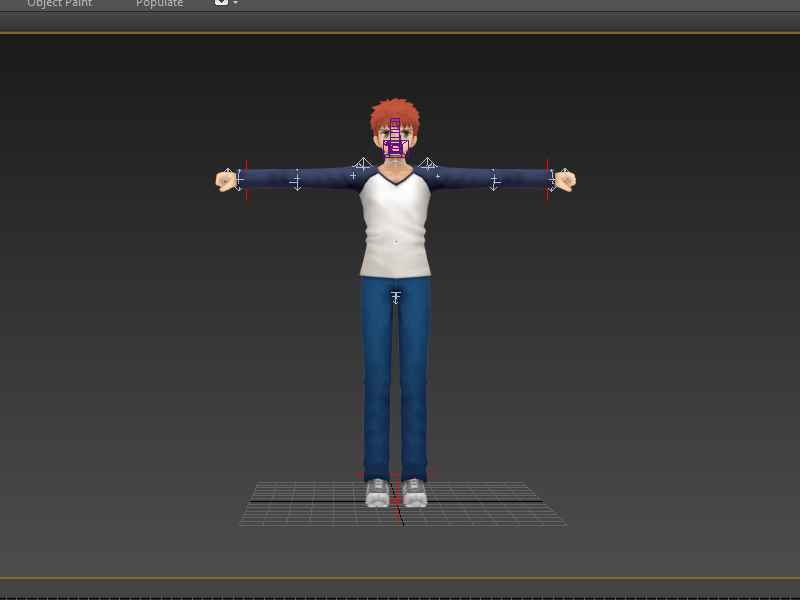Image resolution: width=800 pixels, height=600 pixels.
Task: Open the ribbon display options dropdown arrow
Action: coord(235,3)
